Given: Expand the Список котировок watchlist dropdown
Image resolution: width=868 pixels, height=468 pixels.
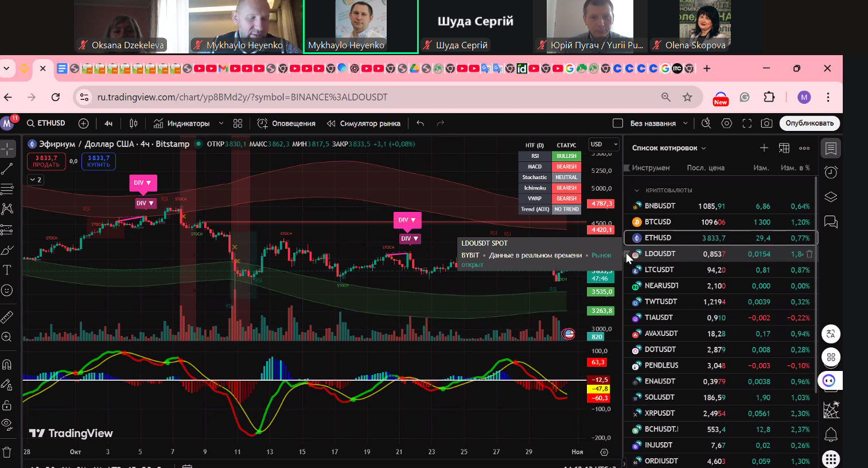Looking at the screenshot, I should 669,148.
